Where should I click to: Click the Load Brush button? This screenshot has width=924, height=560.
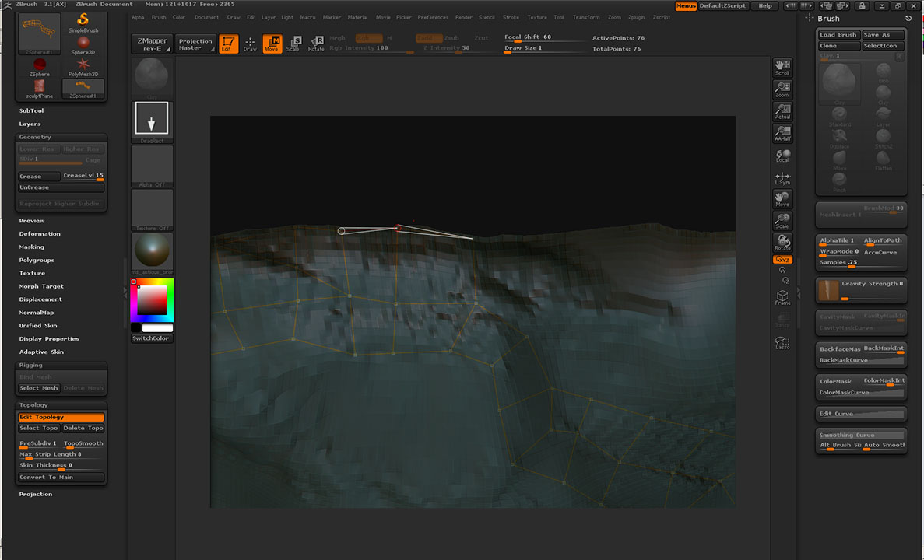pyautogui.click(x=838, y=35)
